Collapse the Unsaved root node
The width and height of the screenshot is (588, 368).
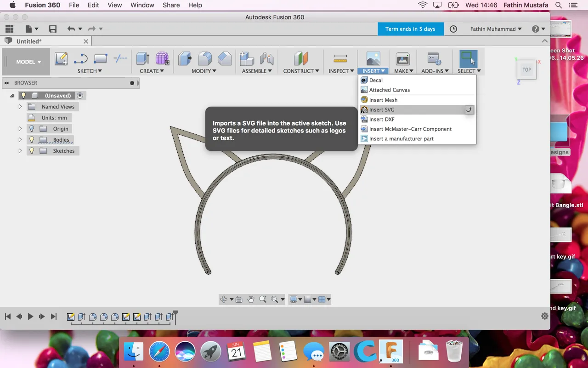pyautogui.click(x=12, y=96)
